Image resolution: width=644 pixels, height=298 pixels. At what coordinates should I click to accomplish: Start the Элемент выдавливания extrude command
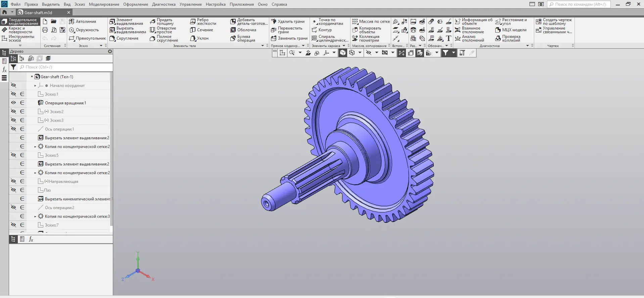(x=126, y=21)
